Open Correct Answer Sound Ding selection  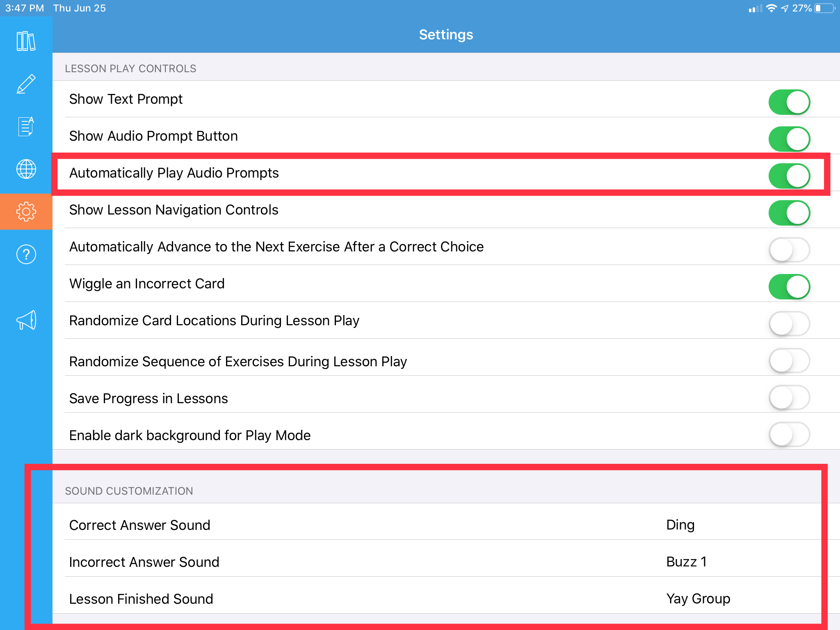point(446,525)
